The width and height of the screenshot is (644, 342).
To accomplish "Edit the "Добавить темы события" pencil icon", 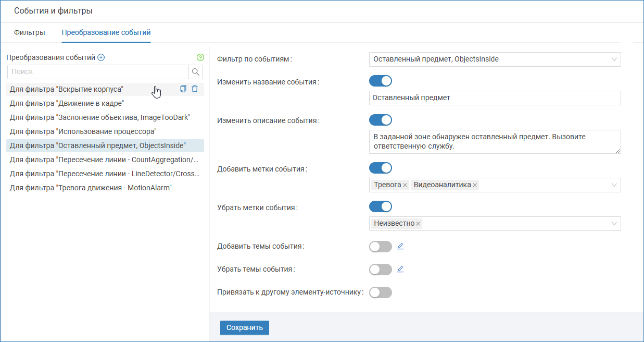I will coord(400,246).
